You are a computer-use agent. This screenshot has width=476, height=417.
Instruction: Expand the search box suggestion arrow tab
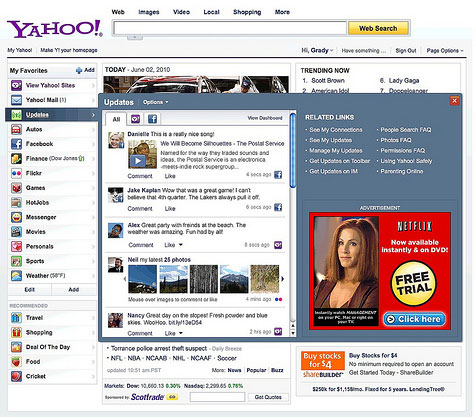coord(135,37)
